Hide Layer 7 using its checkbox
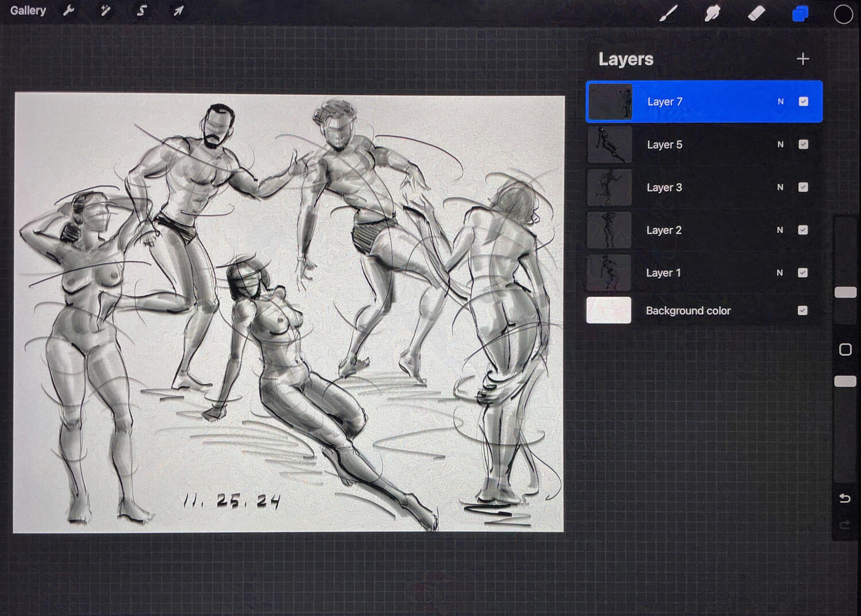 pyautogui.click(x=803, y=102)
